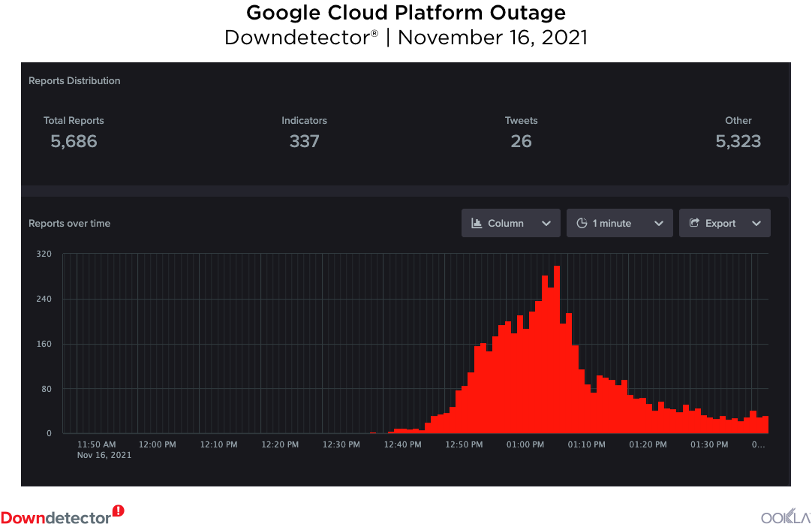Viewport: 812px width, 530px height.
Task: Click the Reports over time heading
Action: [x=69, y=223]
